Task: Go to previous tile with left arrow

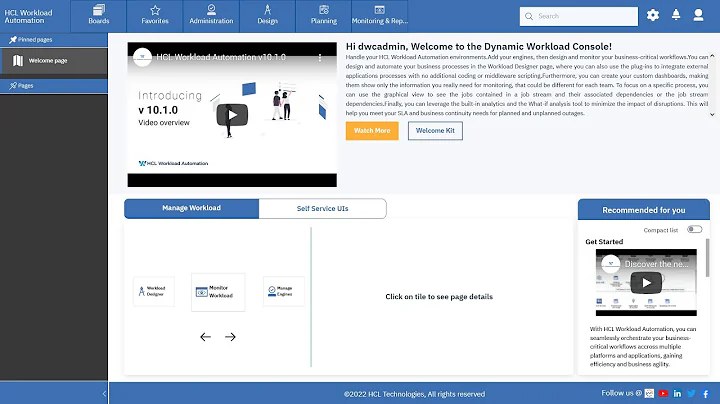Action: coord(205,337)
